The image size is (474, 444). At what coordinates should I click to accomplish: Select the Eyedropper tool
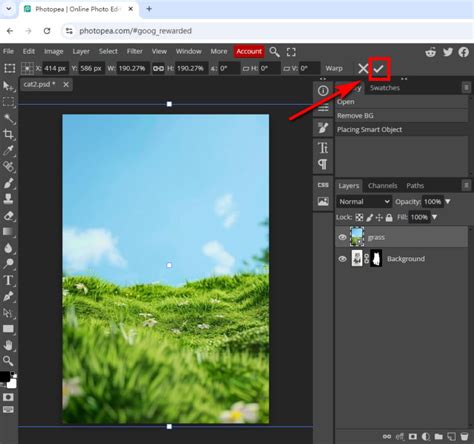tap(8, 150)
